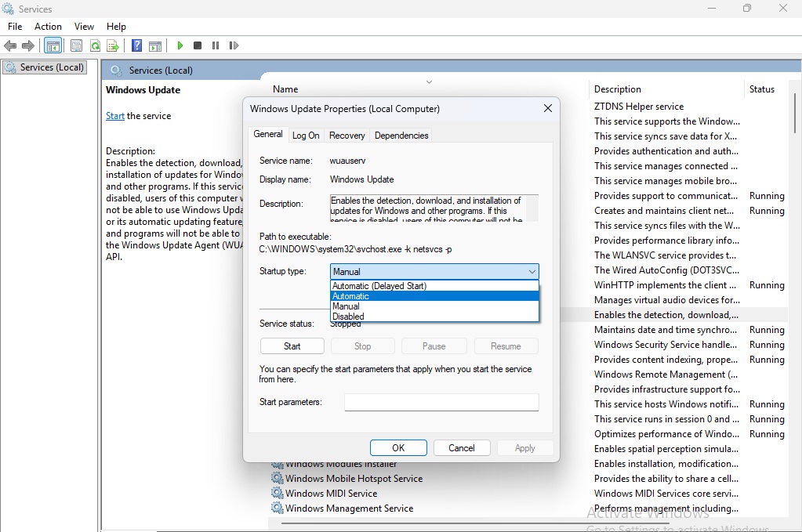This screenshot has height=532, width=802.
Task: Toggle the Show/Hide Action Pane icon
Action: click(155, 46)
